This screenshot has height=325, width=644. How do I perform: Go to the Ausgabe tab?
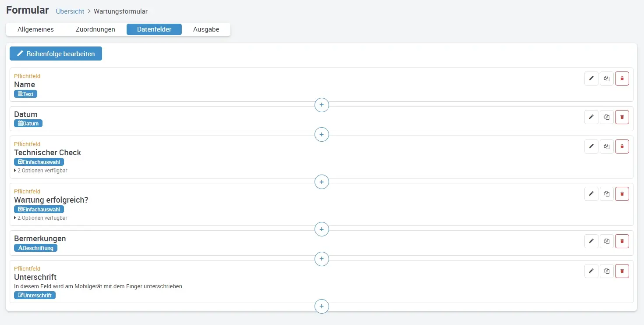click(x=206, y=29)
